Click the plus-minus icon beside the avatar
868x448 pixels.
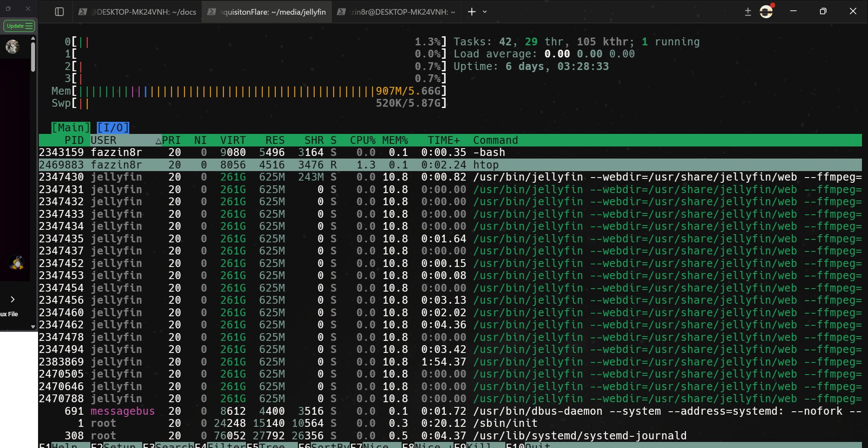click(748, 12)
